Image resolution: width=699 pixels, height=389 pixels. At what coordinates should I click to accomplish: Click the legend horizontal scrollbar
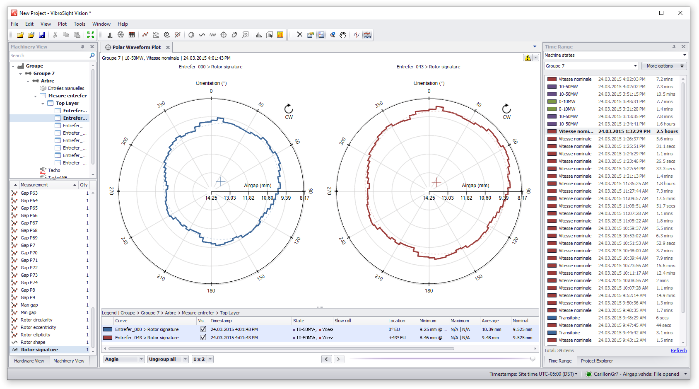click(x=281, y=348)
